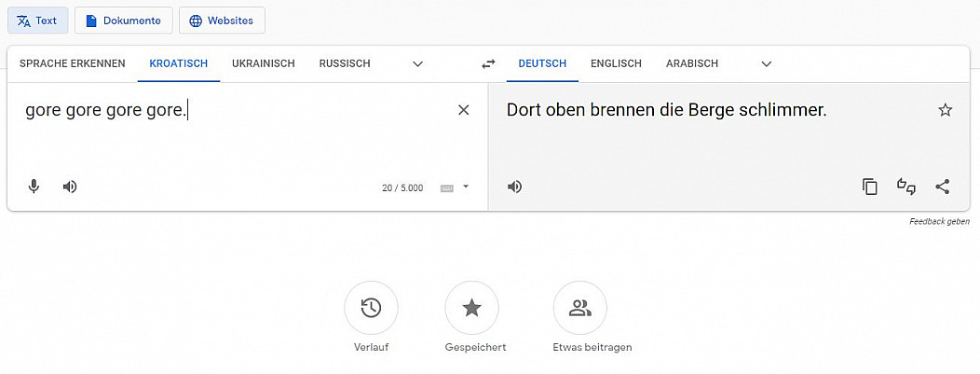980x374 pixels.
Task: Share the translation
Action: [x=943, y=187]
